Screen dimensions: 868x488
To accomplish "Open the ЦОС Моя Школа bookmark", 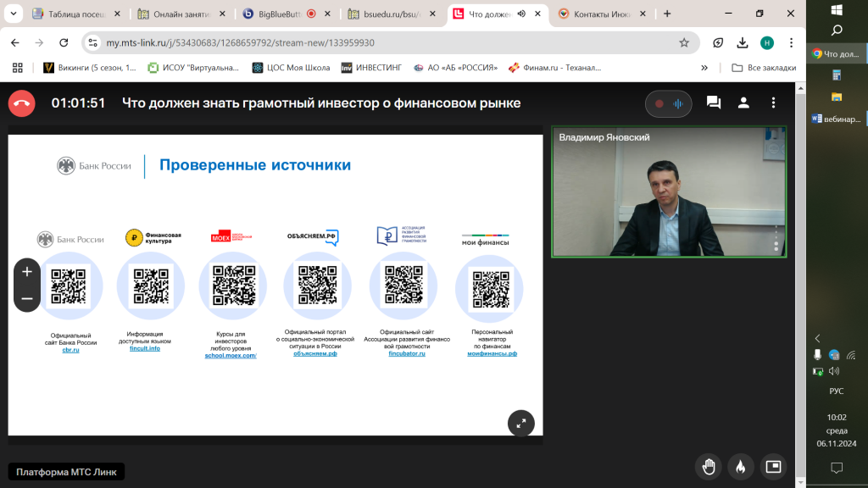I will [x=292, y=68].
